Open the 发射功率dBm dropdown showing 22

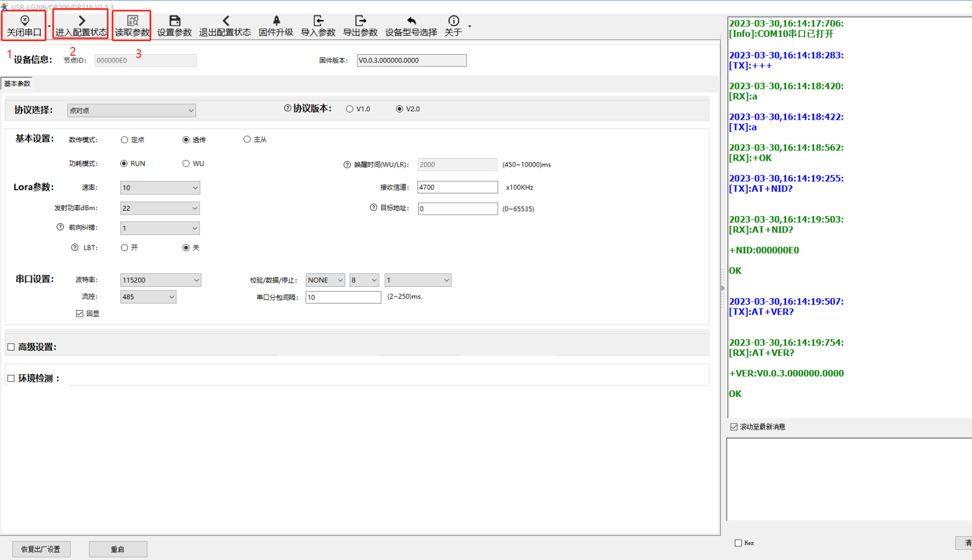160,208
